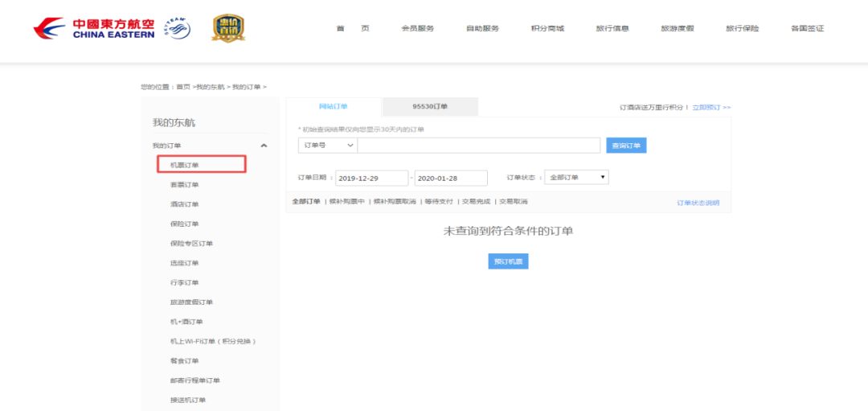
Task: Click the China Eastern airline logo
Action: (x=93, y=29)
